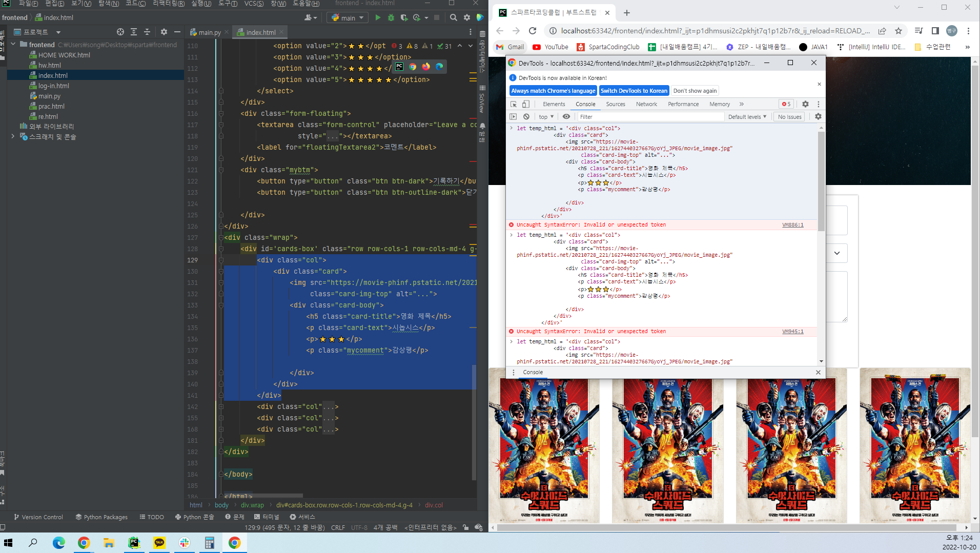Reload the Chrome page
The image size is (980, 553).
(x=533, y=31)
